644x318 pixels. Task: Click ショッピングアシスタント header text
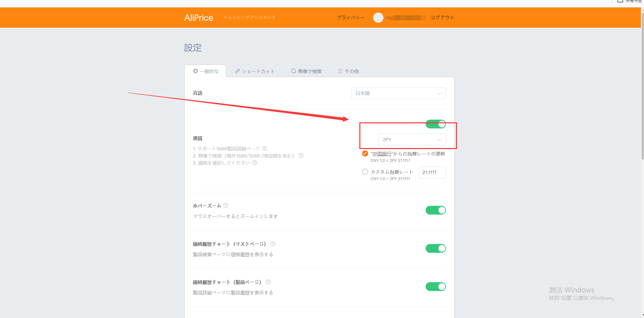[249, 17]
